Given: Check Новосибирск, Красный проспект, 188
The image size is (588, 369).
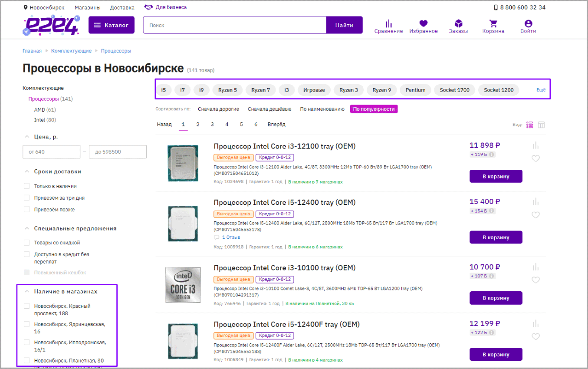Looking at the screenshot, I should 27,306.
